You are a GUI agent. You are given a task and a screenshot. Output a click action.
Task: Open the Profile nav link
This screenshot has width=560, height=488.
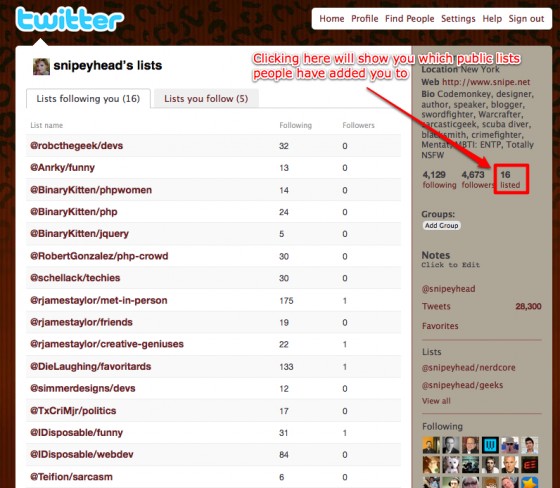click(x=365, y=19)
